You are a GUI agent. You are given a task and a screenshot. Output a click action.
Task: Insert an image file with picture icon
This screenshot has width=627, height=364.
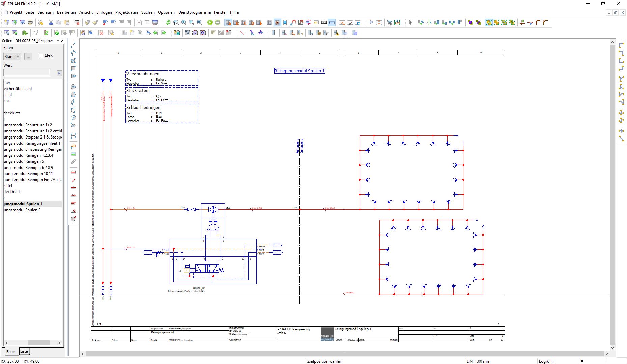click(73, 154)
